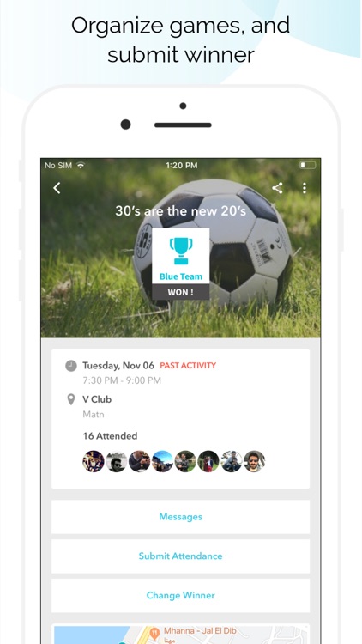
Task: Click the 16 Attended heading
Action: pos(110,436)
